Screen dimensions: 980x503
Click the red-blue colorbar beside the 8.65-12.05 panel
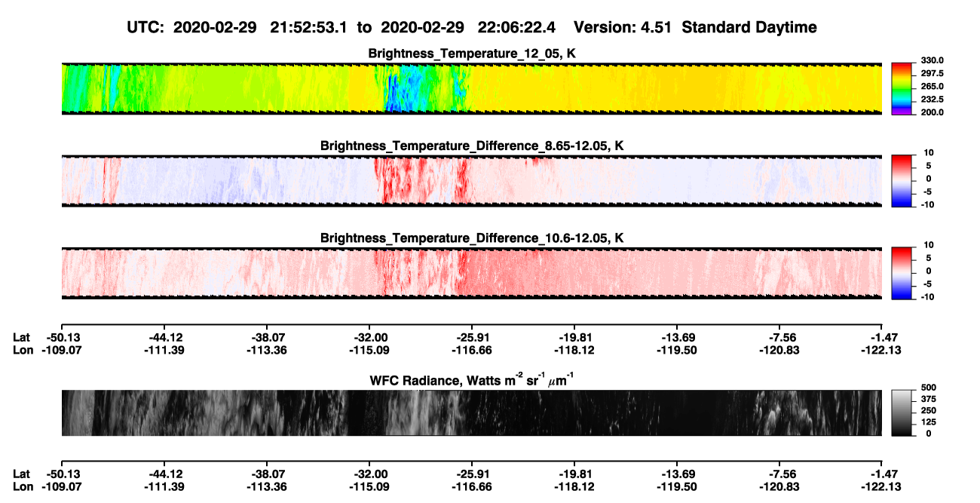point(902,181)
